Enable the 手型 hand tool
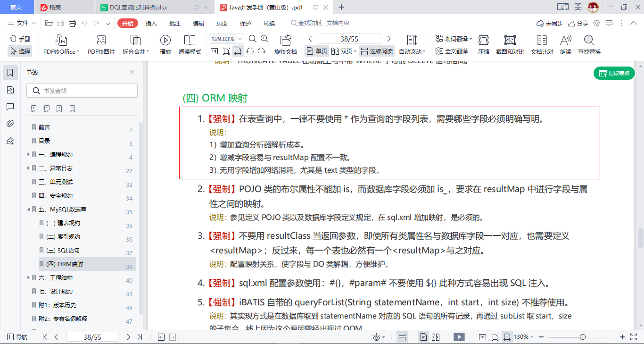The image size is (644, 344). pos(20,39)
